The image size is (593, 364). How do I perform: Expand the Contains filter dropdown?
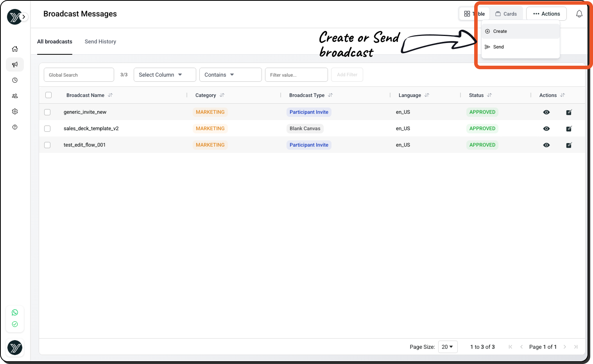230,75
